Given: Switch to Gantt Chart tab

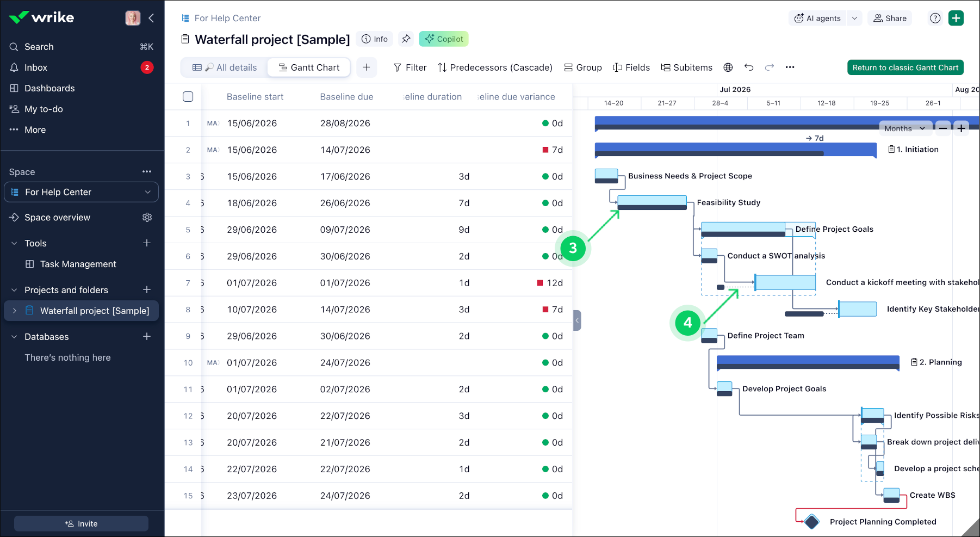Looking at the screenshot, I should (x=309, y=67).
